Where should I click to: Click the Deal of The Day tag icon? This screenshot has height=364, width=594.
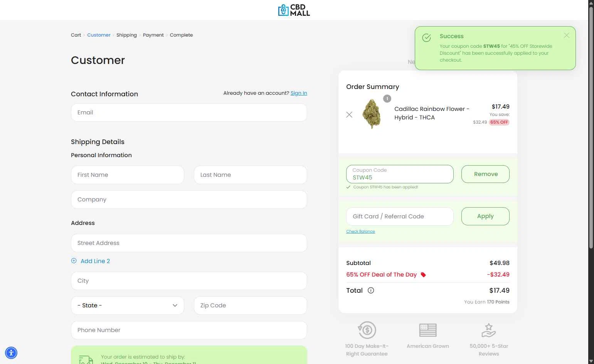pyautogui.click(x=423, y=275)
